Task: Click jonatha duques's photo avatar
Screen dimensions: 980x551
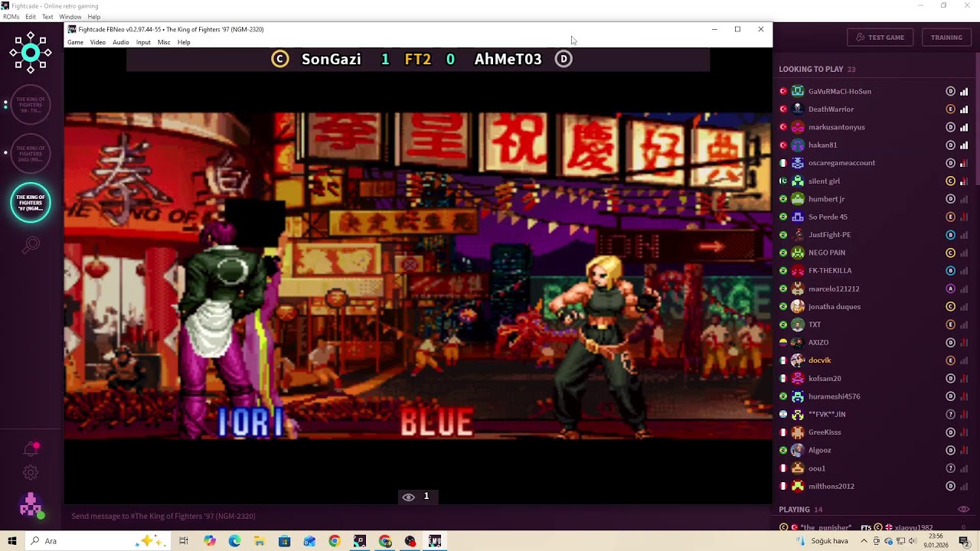Action: point(798,306)
